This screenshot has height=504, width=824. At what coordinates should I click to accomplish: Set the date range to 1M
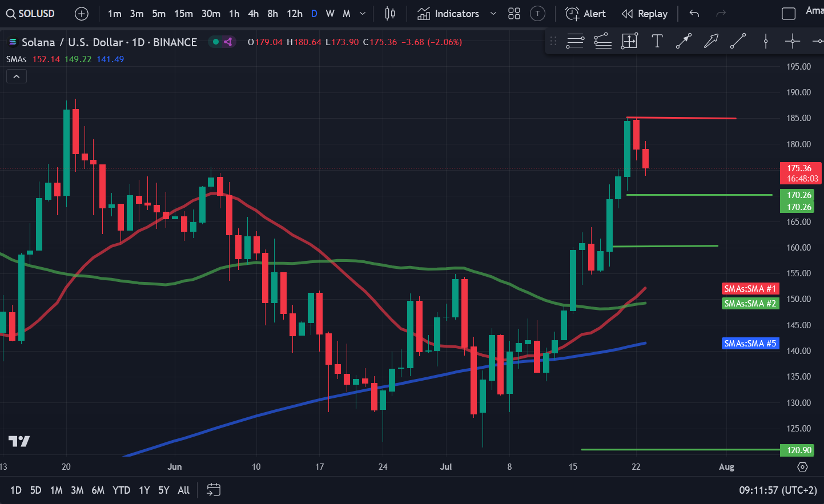pyautogui.click(x=56, y=490)
